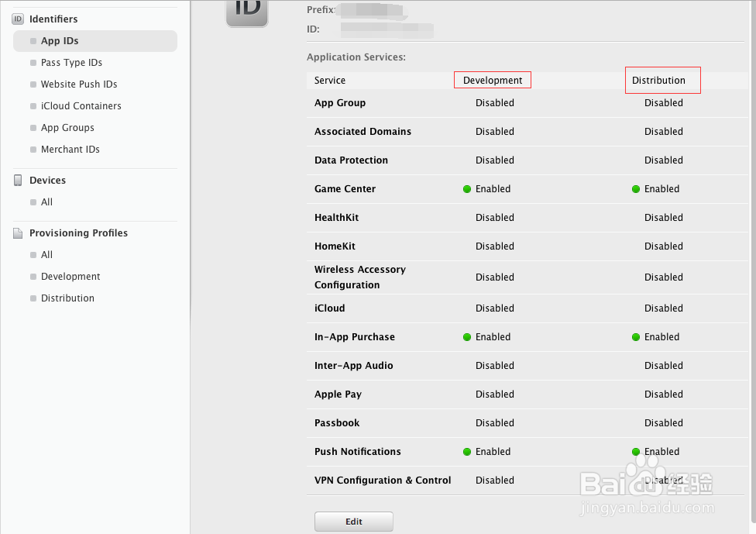Open Development provisioning profiles
The height and width of the screenshot is (534, 756).
(70, 277)
